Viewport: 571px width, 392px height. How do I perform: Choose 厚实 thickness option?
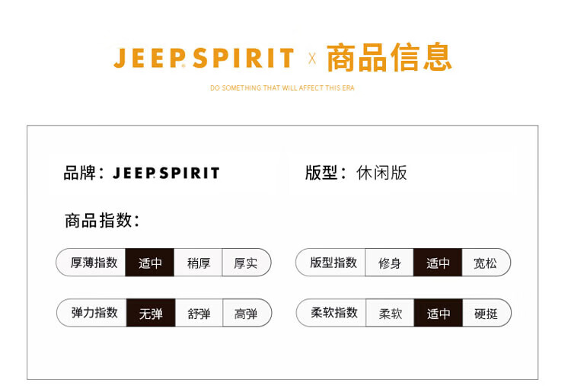click(245, 263)
